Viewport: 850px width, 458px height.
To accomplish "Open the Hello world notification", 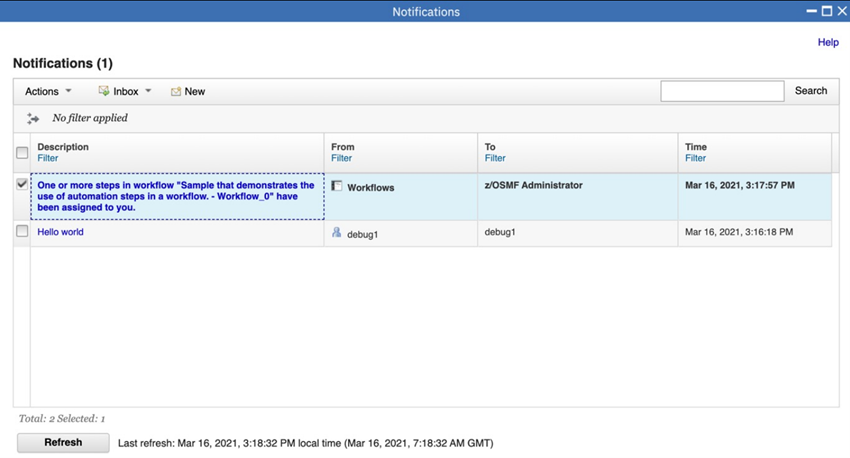I will [60, 232].
